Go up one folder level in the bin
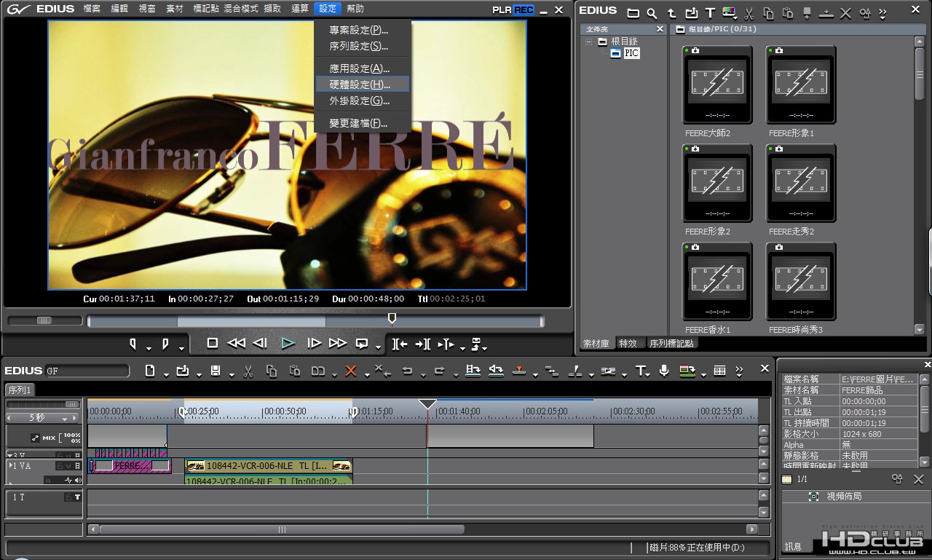 pos(671,12)
